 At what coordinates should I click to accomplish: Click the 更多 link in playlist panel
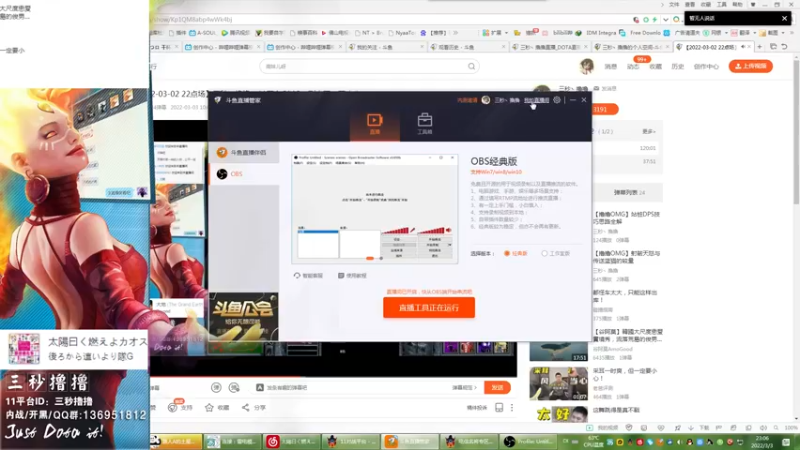(x=648, y=132)
